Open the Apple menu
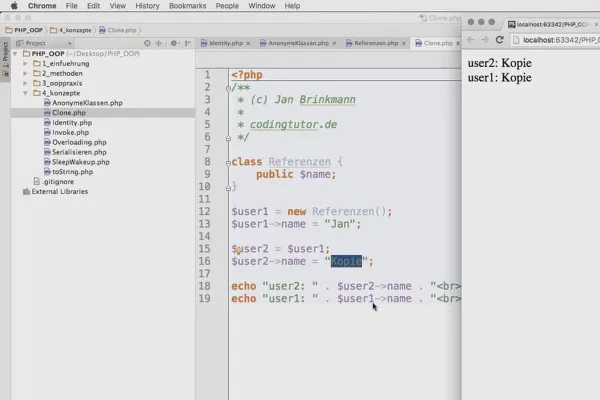 [x=14, y=6]
